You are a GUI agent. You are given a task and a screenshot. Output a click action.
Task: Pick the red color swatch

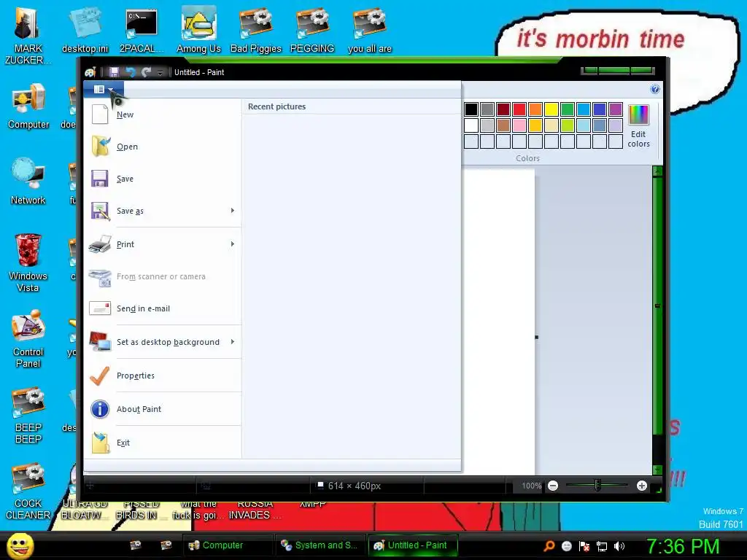click(519, 109)
